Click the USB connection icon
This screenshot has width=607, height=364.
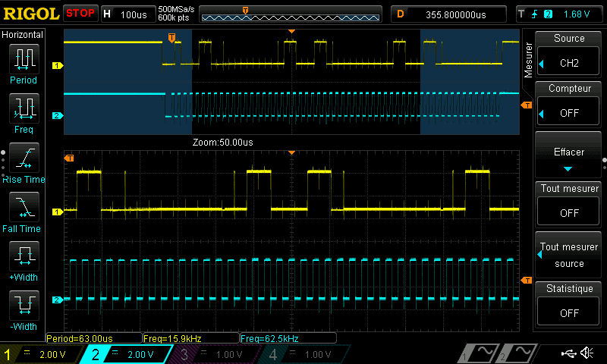click(568, 353)
